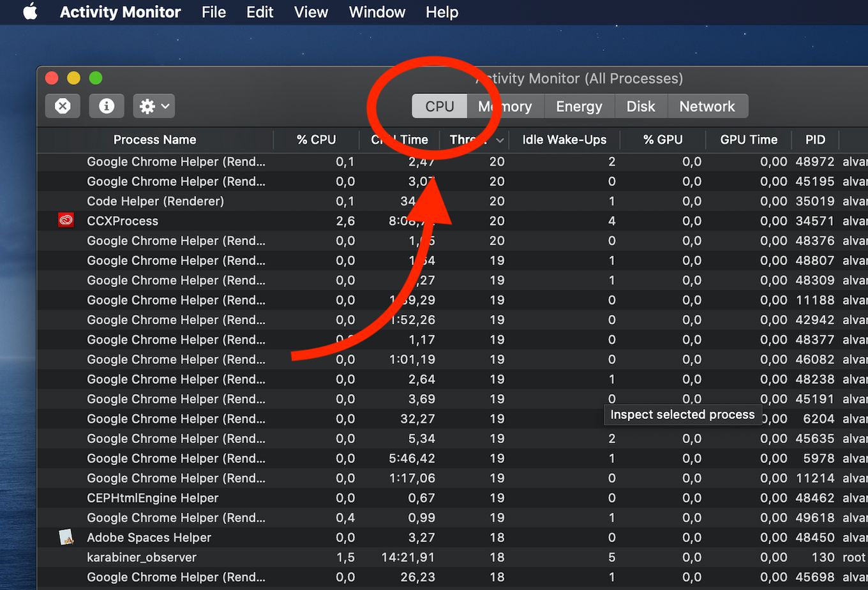868x590 pixels.
Task: Click PID cell 46082
Action: 815,359
